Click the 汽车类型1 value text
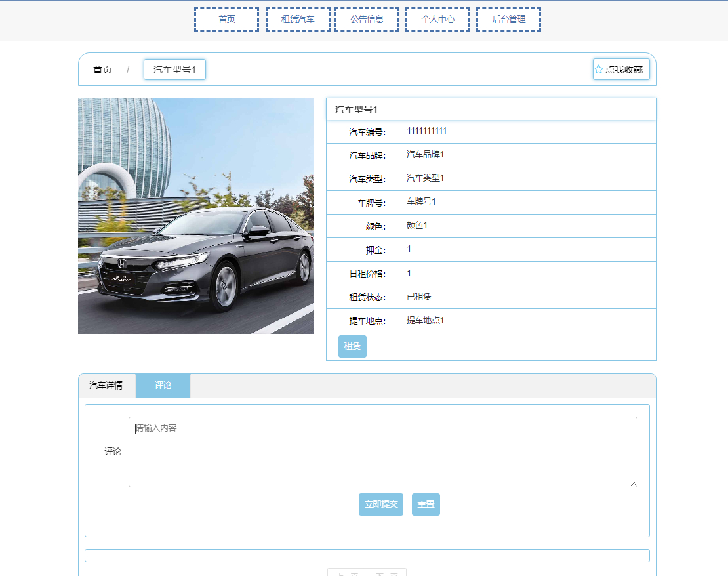Screen dimensions: 728x576 425,178
